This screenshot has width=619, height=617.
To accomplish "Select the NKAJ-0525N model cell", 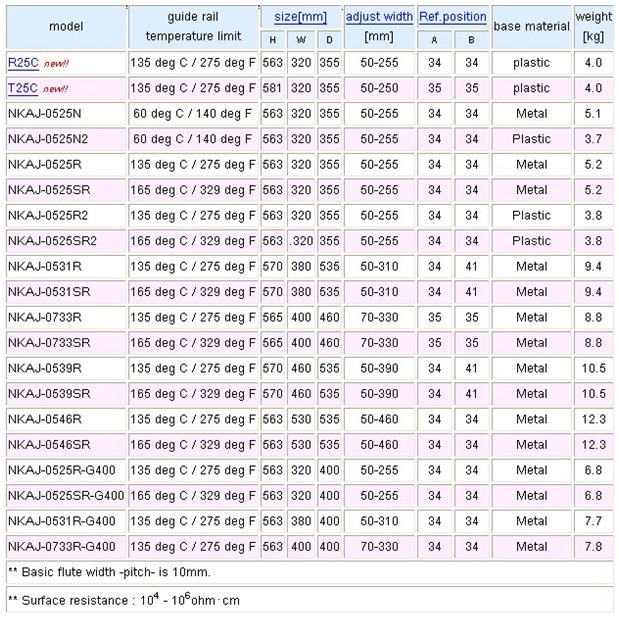I will click(x=66, y=114).
